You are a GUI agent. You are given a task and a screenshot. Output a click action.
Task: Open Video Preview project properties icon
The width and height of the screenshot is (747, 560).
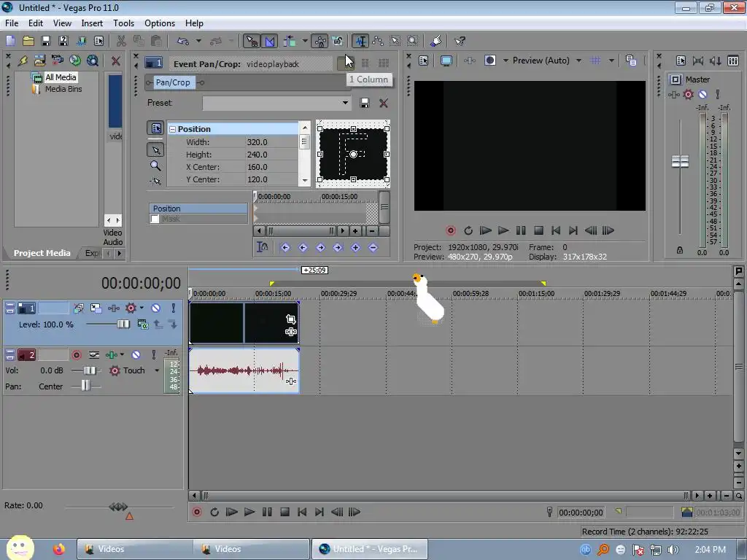click(x=424, y=61)
